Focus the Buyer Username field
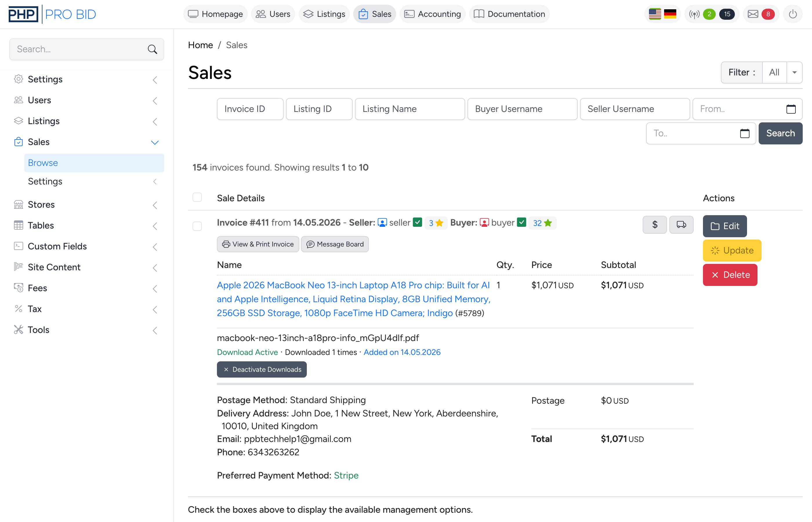812x522 pixels. tap(522, 109)
